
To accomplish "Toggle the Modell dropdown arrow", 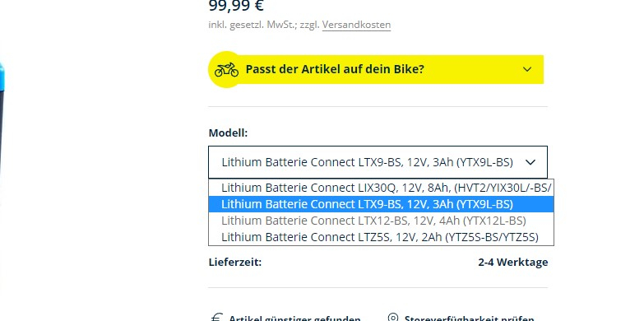I will click(x=530, y=162).
